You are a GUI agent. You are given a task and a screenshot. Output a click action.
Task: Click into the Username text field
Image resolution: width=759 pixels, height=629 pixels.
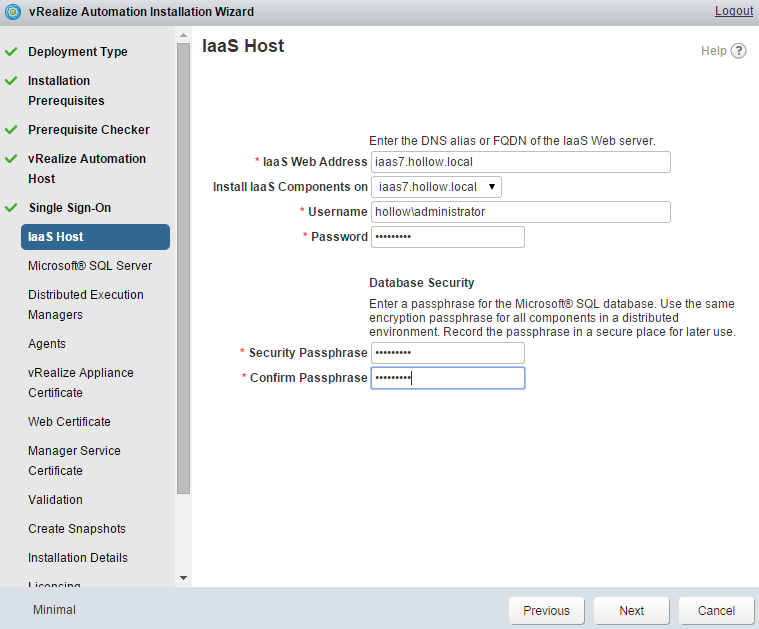pos(520,212)
